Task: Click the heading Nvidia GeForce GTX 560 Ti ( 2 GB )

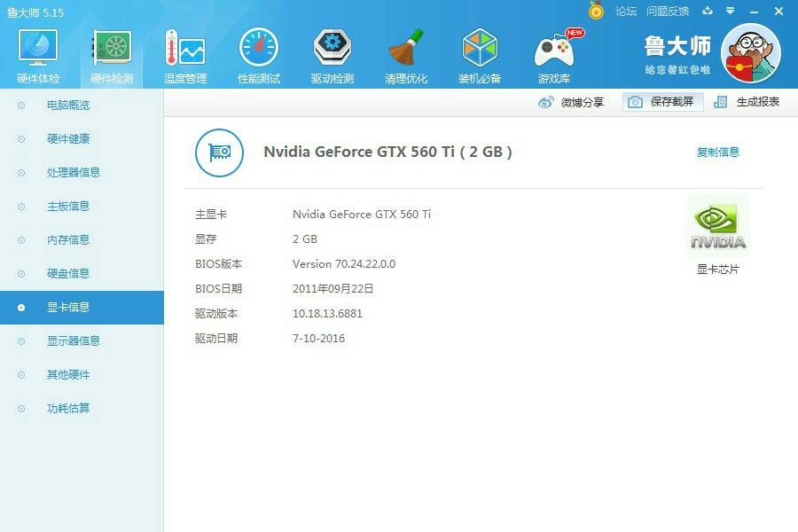Action: tap(387, 153)
